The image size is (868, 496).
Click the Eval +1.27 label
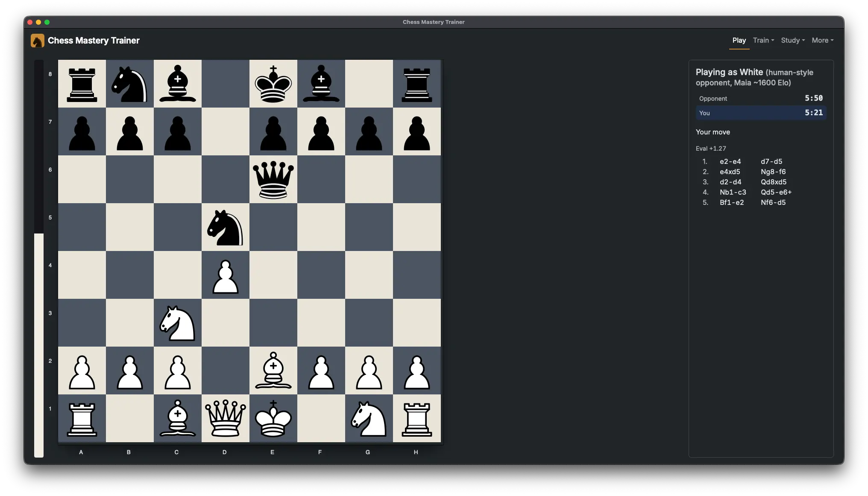pyautogui.click(x=711, y=149)
